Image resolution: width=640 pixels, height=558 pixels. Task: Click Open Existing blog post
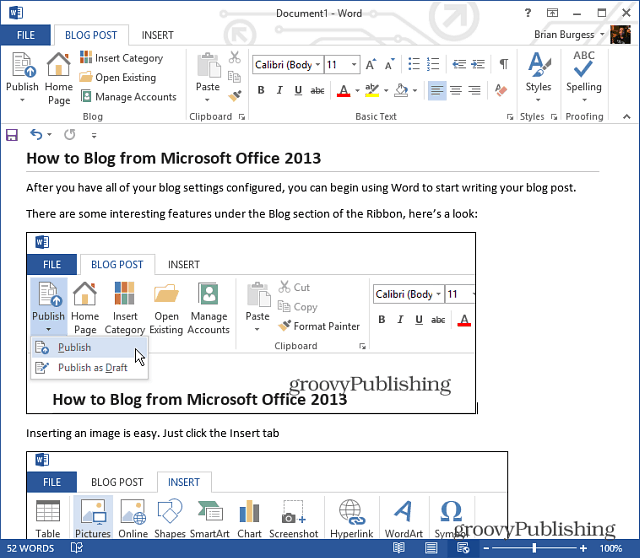click(118, 77)
